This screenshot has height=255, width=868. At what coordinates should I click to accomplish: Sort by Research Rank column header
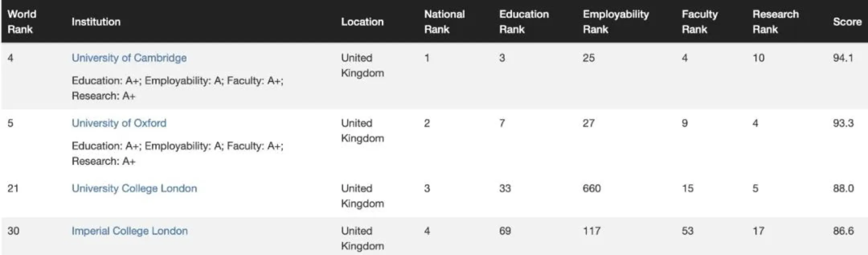click(x=775, y=22)
